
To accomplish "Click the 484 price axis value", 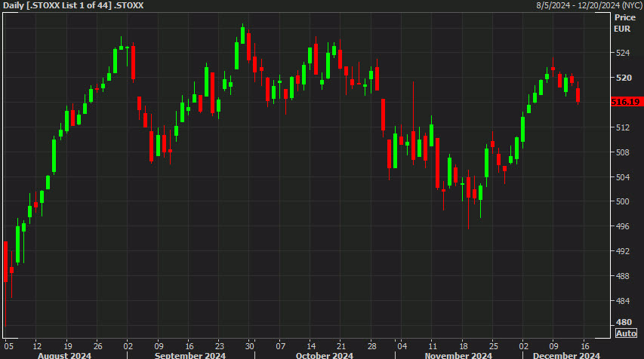I will pos(623,301).
